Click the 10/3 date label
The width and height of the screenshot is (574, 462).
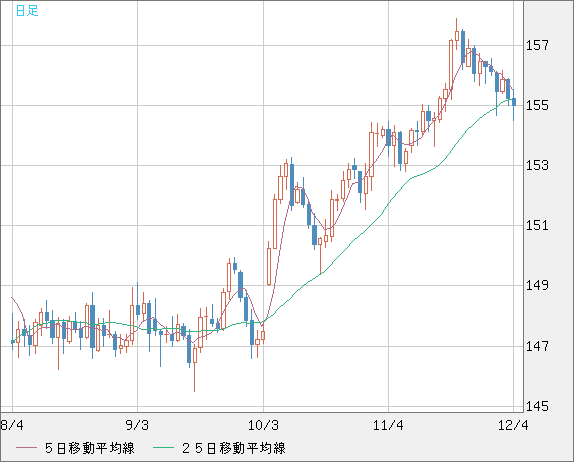tap(263, 425)
